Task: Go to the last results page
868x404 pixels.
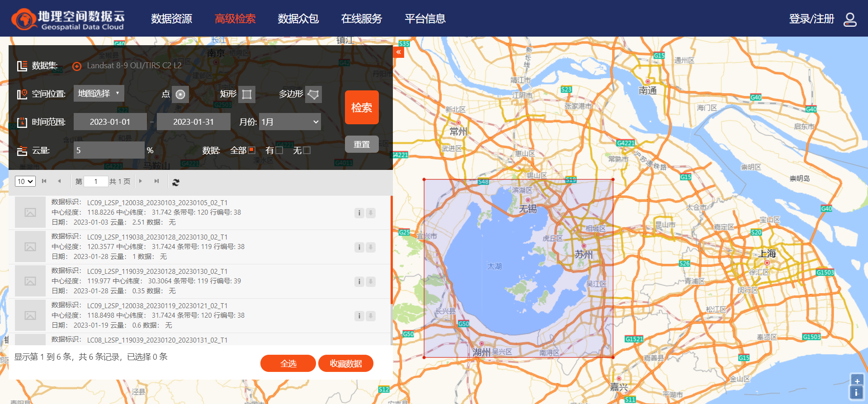Action: coord(156,181)
